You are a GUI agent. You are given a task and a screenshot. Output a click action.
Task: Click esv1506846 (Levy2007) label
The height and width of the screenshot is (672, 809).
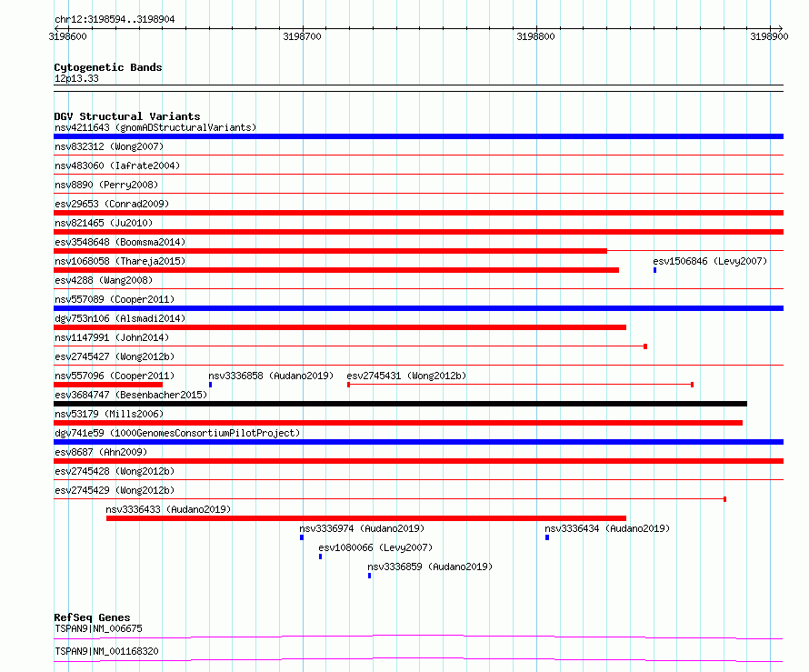pyautogui.click(x=710, y=261)
